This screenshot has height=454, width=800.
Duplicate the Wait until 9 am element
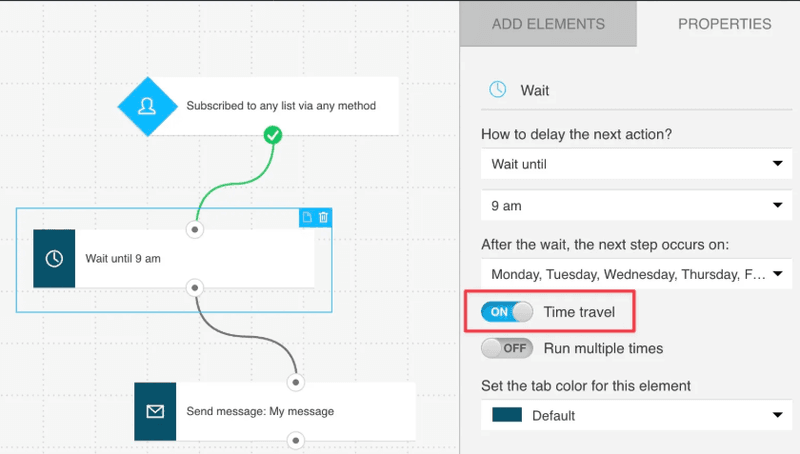308,217
